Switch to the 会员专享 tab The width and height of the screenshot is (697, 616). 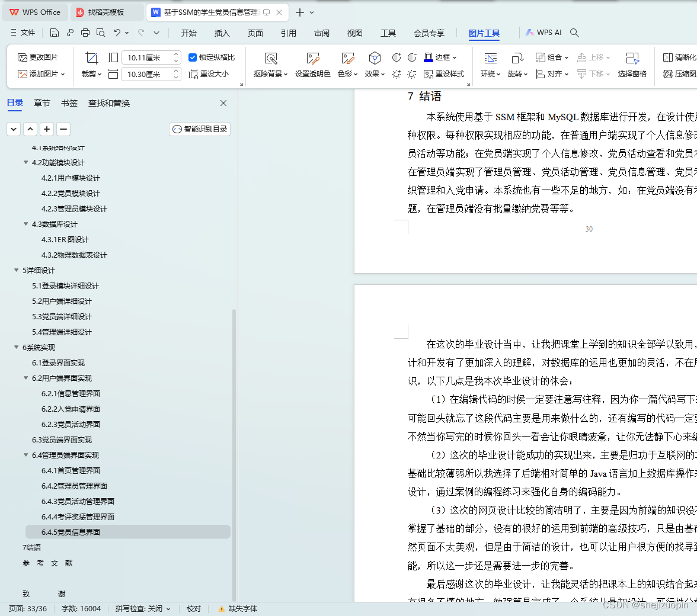[x=429, y=33]
